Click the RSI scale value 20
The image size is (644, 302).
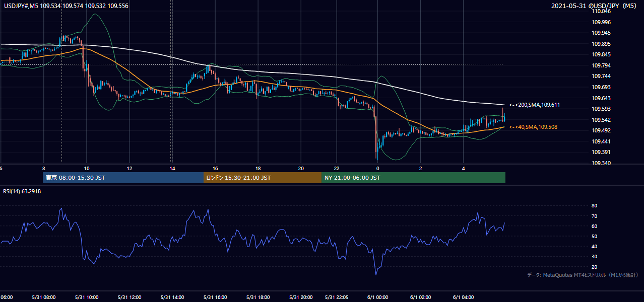pyautogui.click(x=594, y=267)
